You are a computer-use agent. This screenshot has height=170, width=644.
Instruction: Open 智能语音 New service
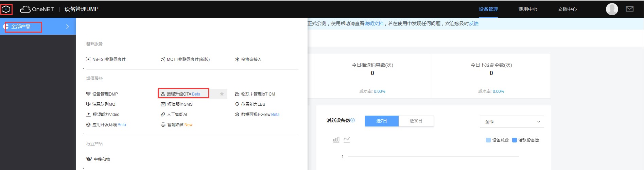click(x=177, y=125)
